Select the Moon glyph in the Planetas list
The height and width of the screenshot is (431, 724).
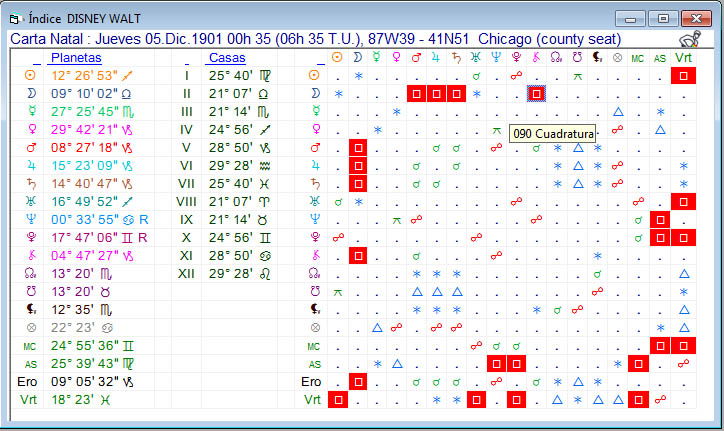coord(31,93)
